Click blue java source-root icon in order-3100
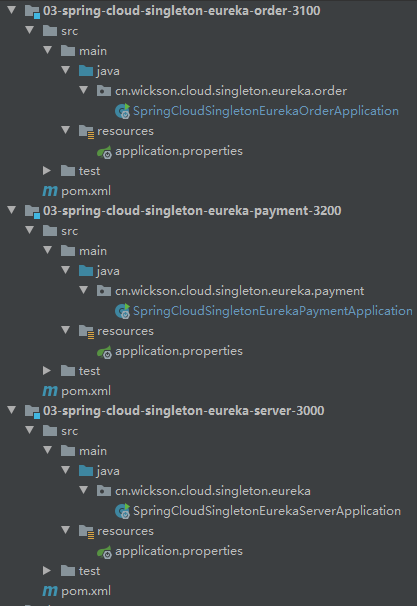 click(86, 71)
